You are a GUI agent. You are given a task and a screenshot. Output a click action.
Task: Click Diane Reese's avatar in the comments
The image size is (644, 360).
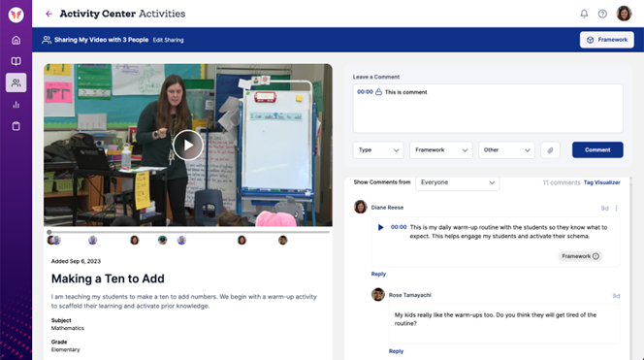(x=360, y=207)
